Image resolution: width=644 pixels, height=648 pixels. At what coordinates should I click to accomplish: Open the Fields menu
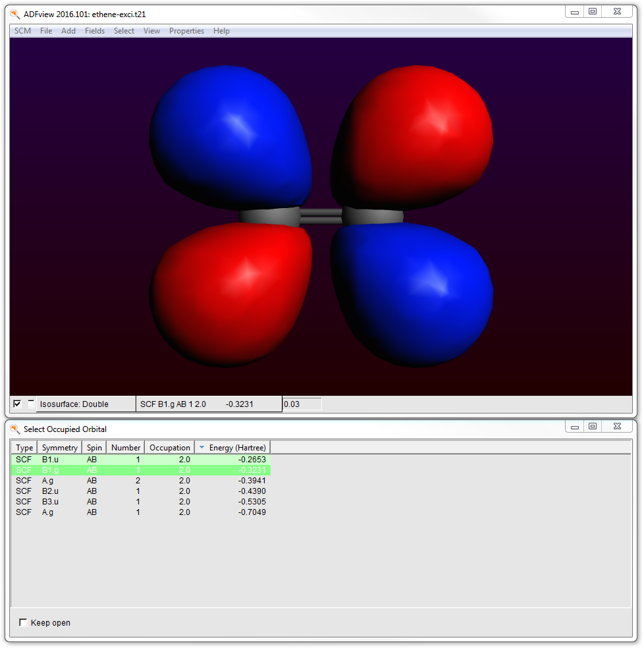(x=95, y=31)
